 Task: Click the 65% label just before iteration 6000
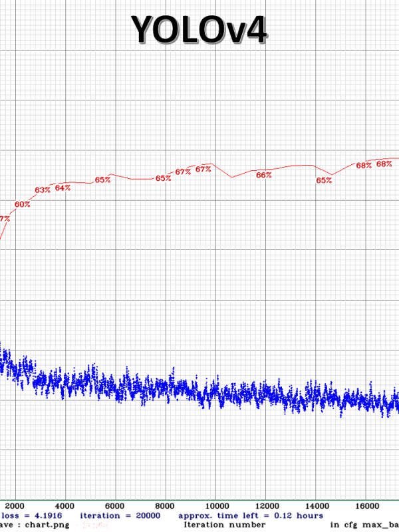pyautogui.click(x=102, y=180)
